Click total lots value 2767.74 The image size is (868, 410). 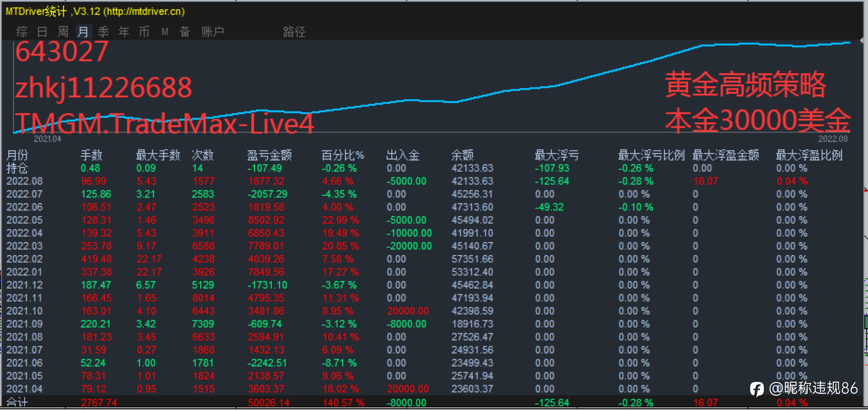(99, 403)
